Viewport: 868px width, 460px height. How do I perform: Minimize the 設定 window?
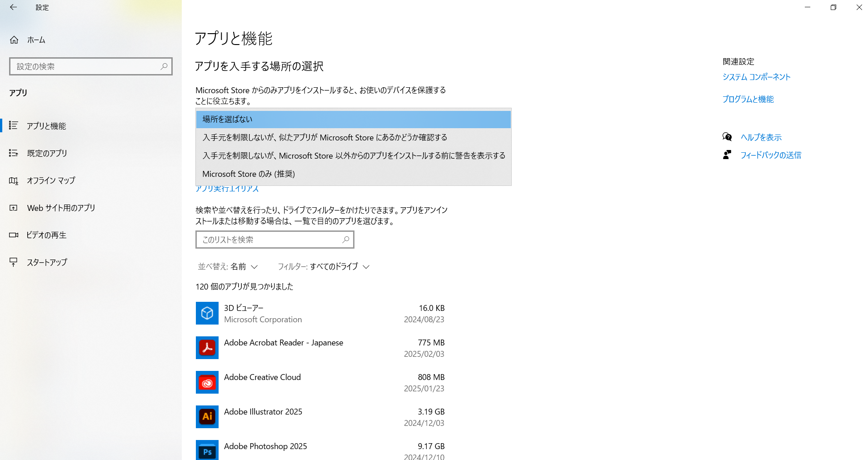tap(808, 7)
